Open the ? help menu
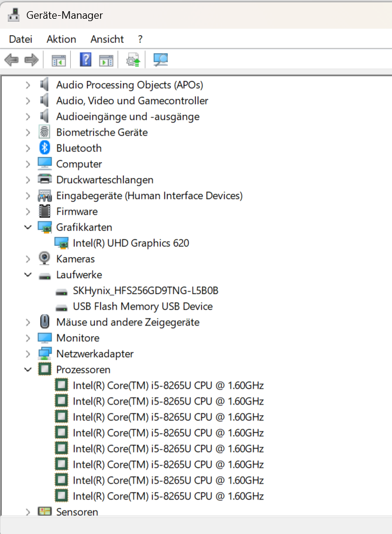The image size is (392, 534). pyautogui.click(x=140, y=39)
